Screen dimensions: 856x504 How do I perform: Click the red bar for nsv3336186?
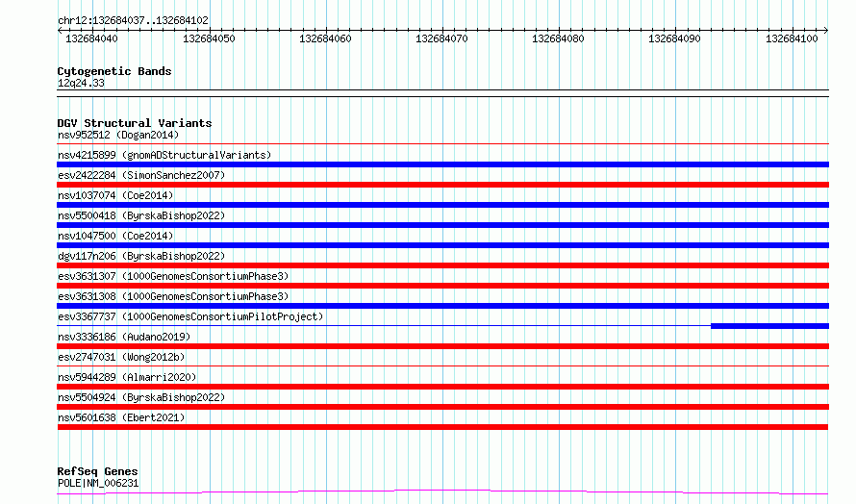point(442,346)
